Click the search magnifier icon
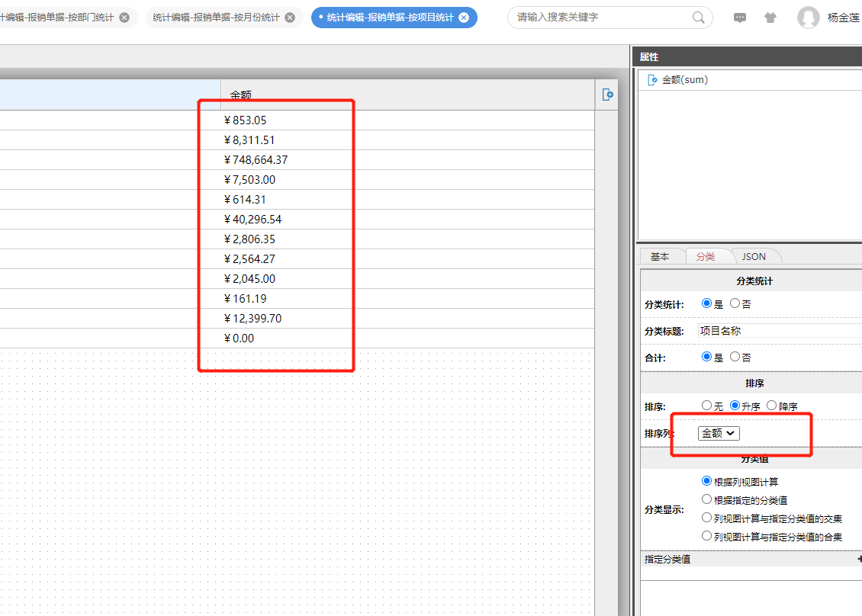The image size is (862, 616). coord(698,18)
